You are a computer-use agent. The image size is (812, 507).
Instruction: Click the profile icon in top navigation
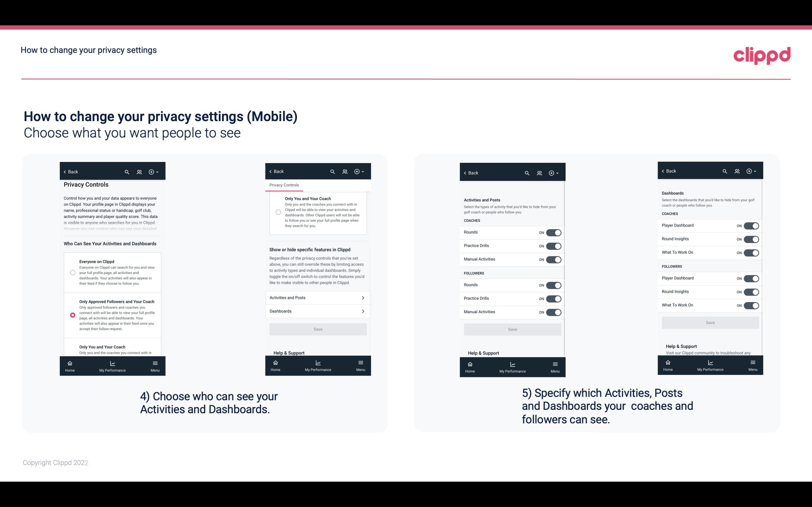139,171
